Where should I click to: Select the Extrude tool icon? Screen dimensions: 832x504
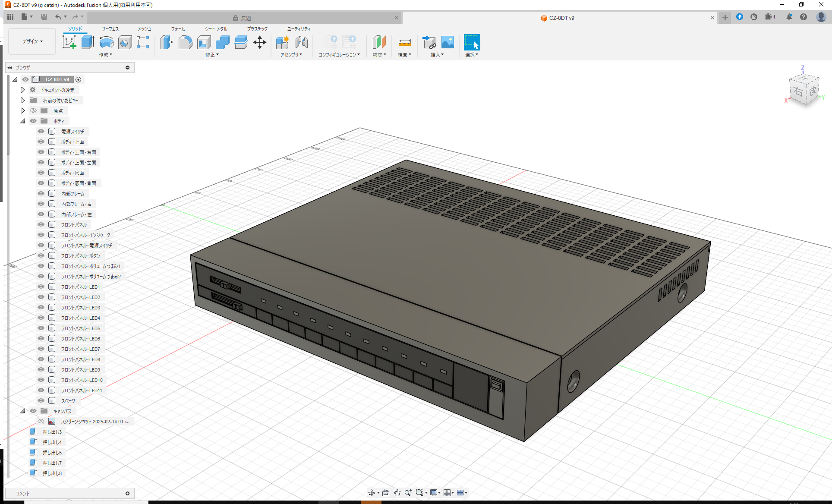pos(88,42)
